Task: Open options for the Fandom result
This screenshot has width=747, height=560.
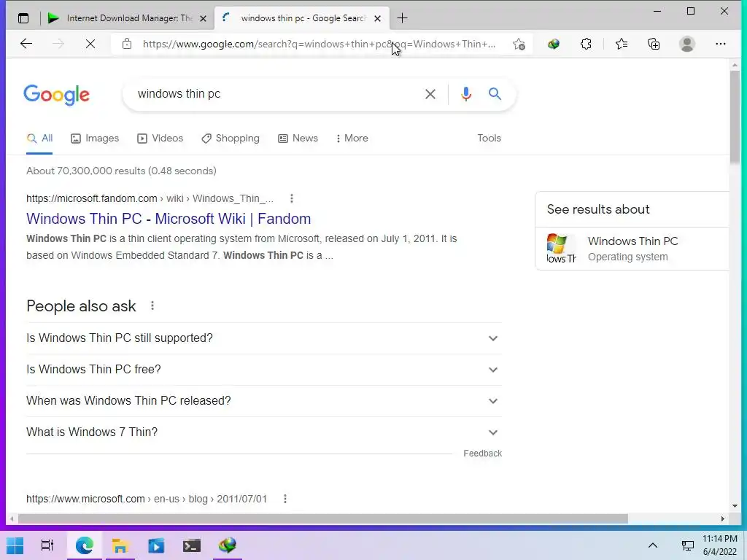Action: (292, 198)
